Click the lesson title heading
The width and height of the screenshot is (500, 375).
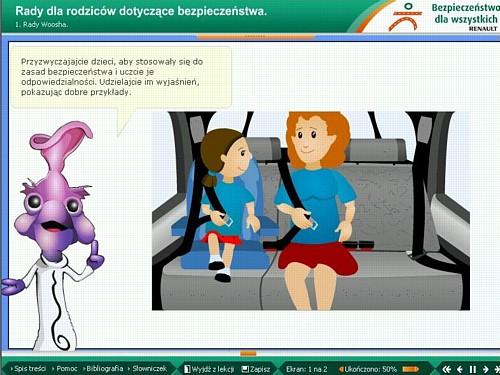click(141, 11)
